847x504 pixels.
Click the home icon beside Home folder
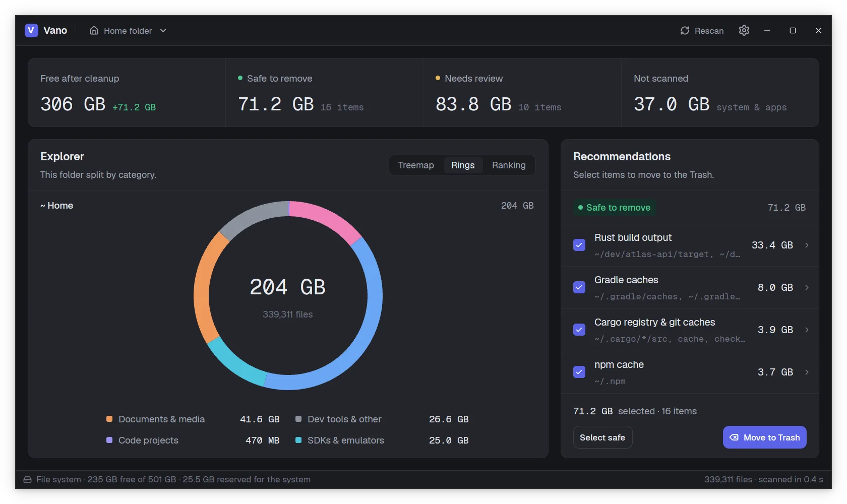(94, 31)
